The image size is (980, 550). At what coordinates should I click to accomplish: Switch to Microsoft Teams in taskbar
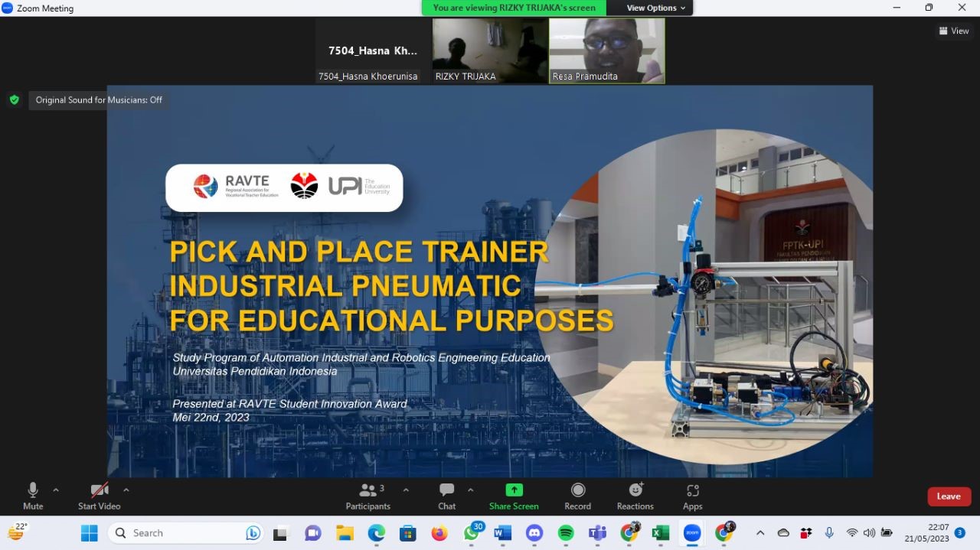click(x=597, y=533)
